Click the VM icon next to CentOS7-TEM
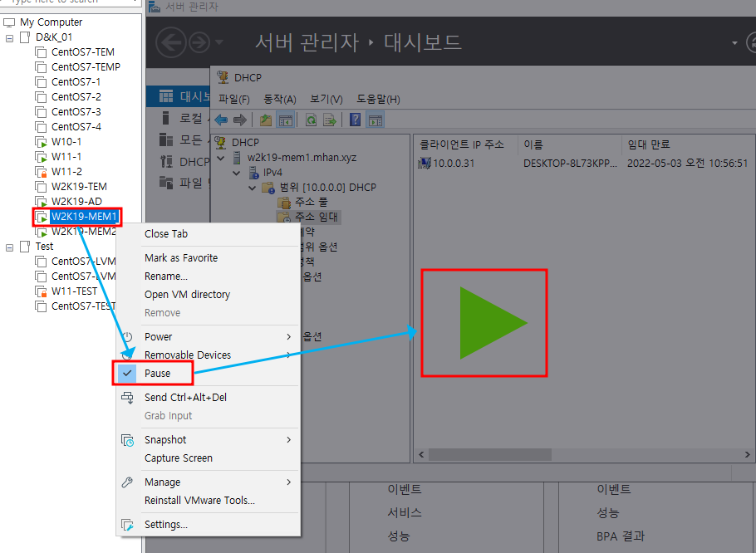 click(41, 52)
